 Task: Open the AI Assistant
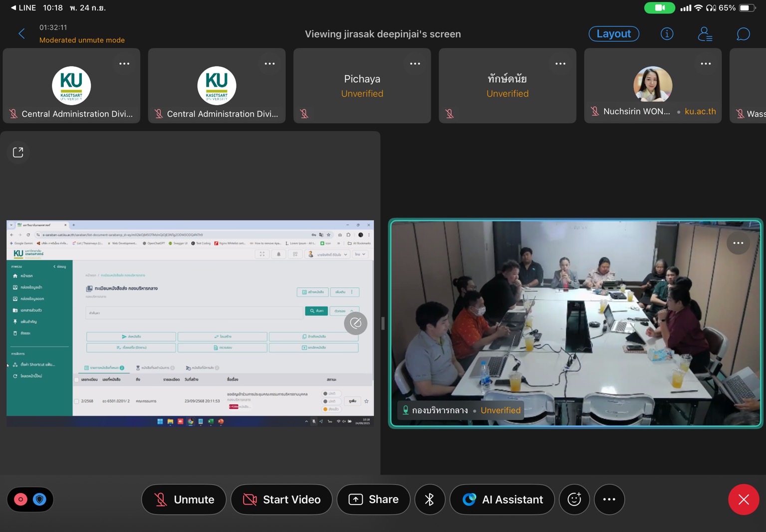click(x=502, y=499)
